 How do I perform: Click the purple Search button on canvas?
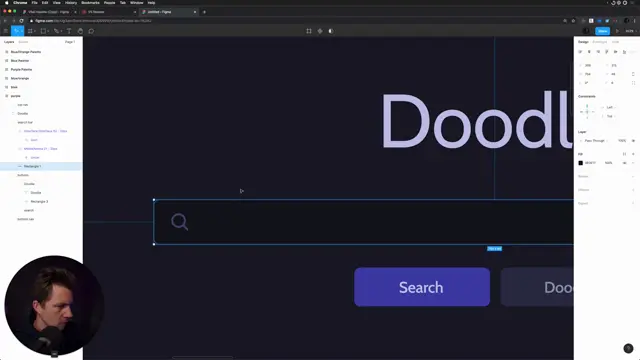422,287
